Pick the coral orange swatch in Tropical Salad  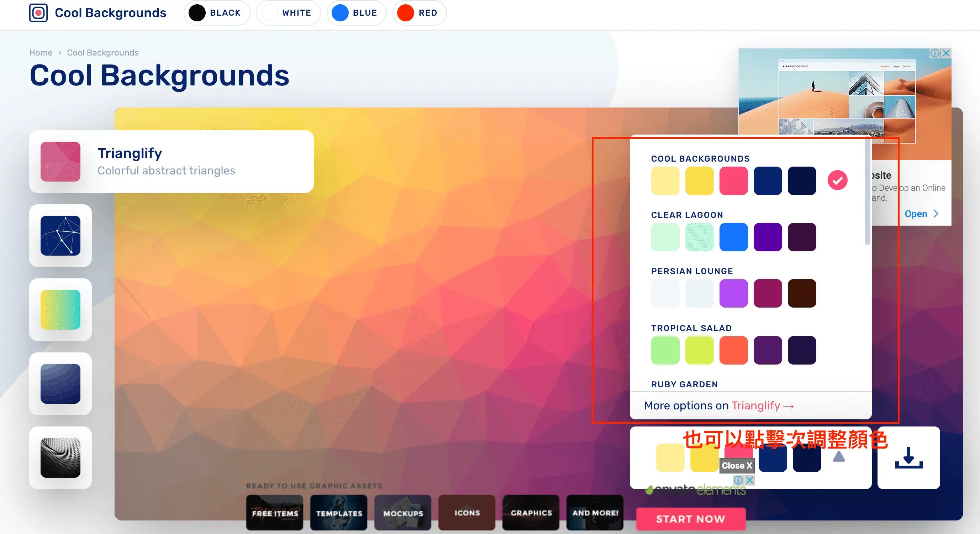coord(733,350)
